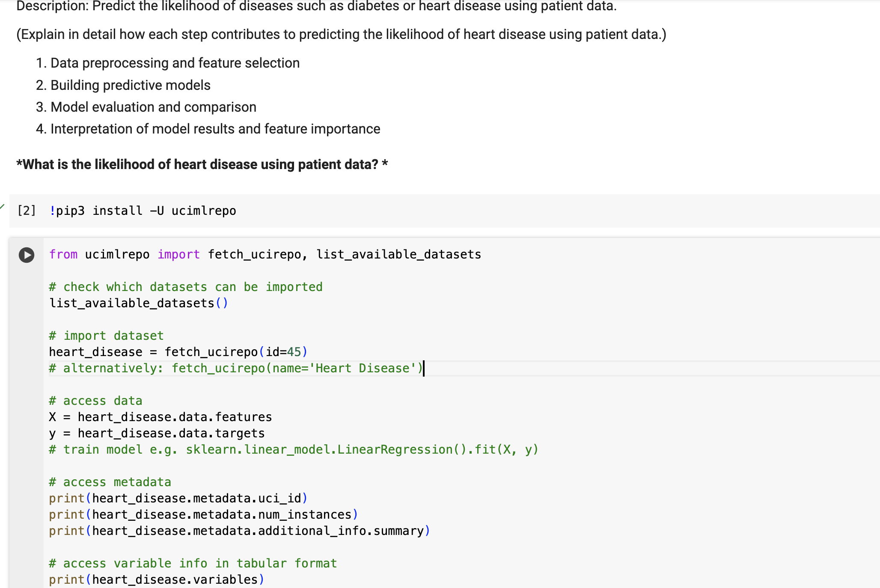Click the Description markdown text
The image size is (880, 588).
pos(316,6)
